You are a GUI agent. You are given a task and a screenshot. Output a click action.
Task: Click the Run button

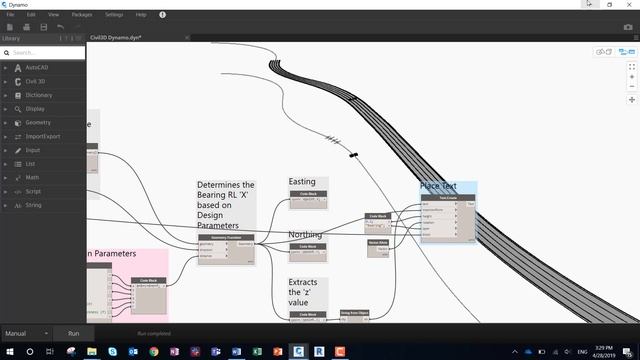click(73, 333)
